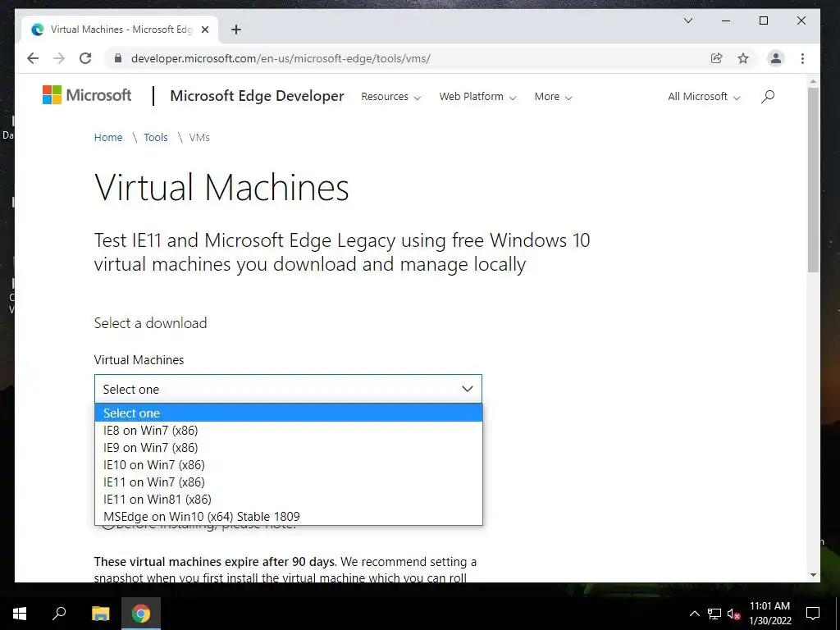This screenshot has height=630, width=840.
Task: Click the scrollbar up arrow
Action: (x=813, y=82)
